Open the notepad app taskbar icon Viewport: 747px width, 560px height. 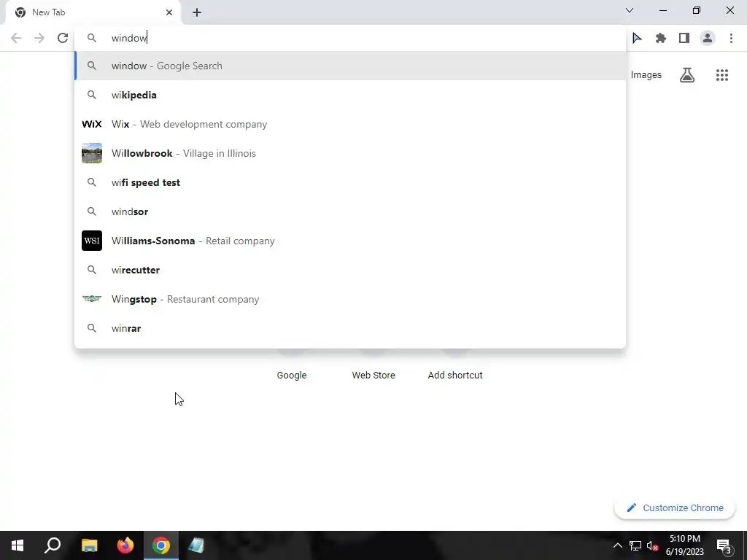click(196, 545)
